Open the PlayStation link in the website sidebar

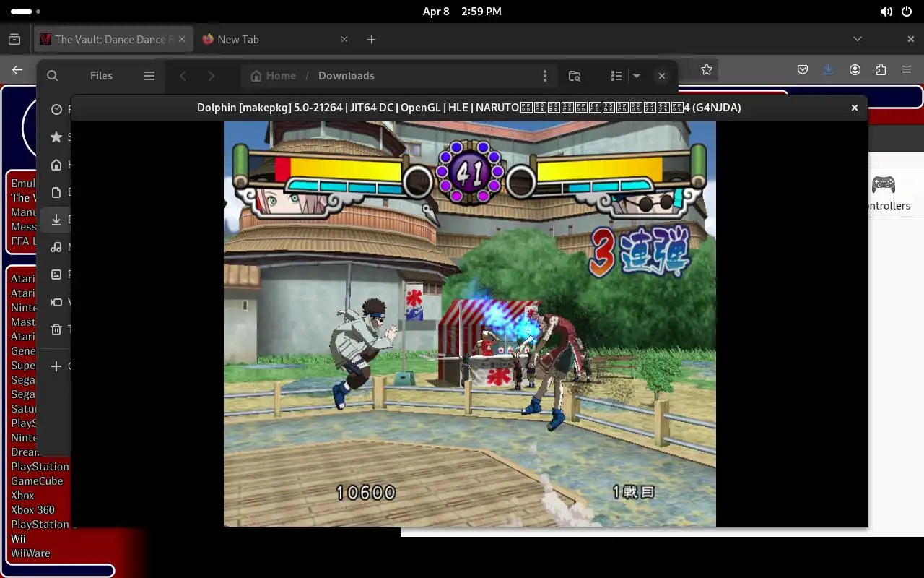tap(40, 467)
